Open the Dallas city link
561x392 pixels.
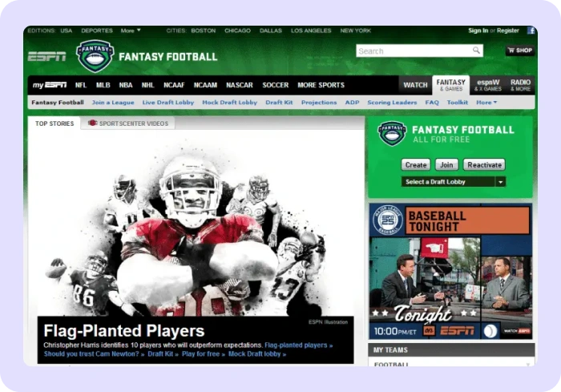271,30
